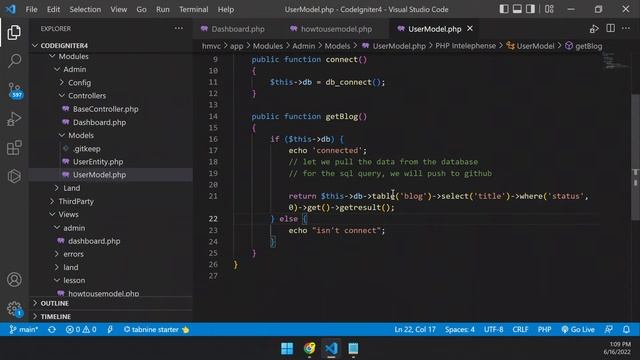Open the Edit menu
The image size is (640, 360).
click(x=53, y=9)
